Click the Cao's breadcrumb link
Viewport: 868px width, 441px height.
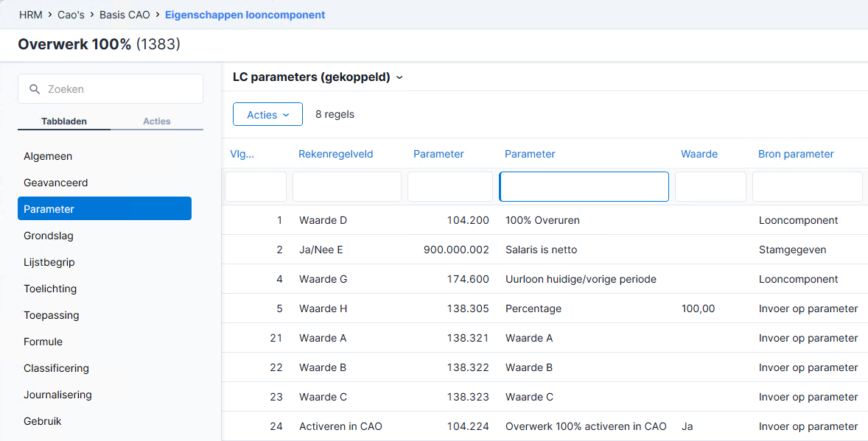click(x=71, y=15)
